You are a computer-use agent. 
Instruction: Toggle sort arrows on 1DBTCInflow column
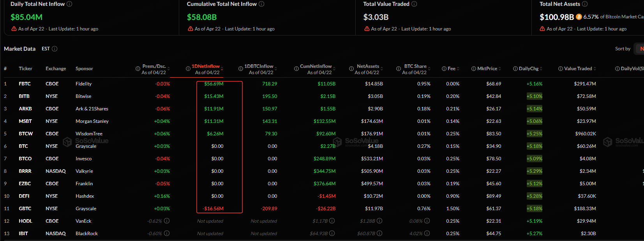pos(276,69)
